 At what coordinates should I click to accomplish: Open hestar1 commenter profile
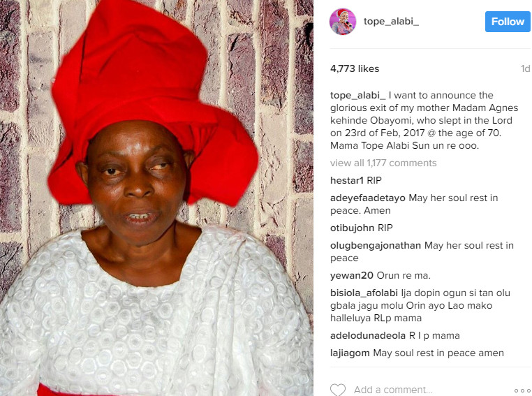click(x=347, y=180)
